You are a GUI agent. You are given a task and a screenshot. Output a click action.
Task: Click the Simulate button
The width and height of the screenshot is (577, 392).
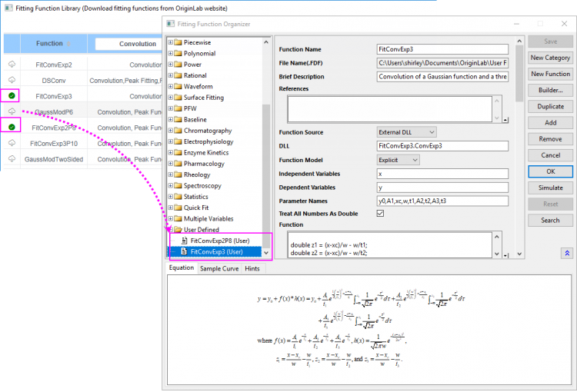click(x=551, y=188)
